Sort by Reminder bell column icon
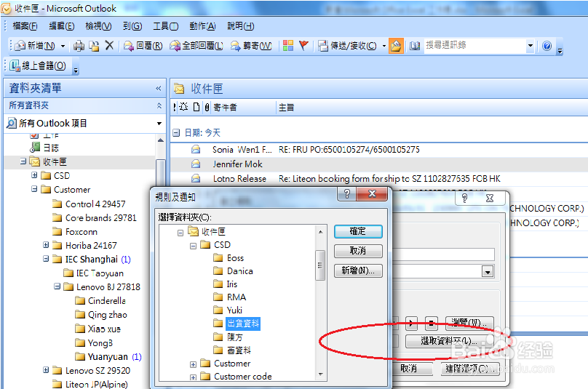Viewport: 588px width, 389px height. click(x=183, y=107)
